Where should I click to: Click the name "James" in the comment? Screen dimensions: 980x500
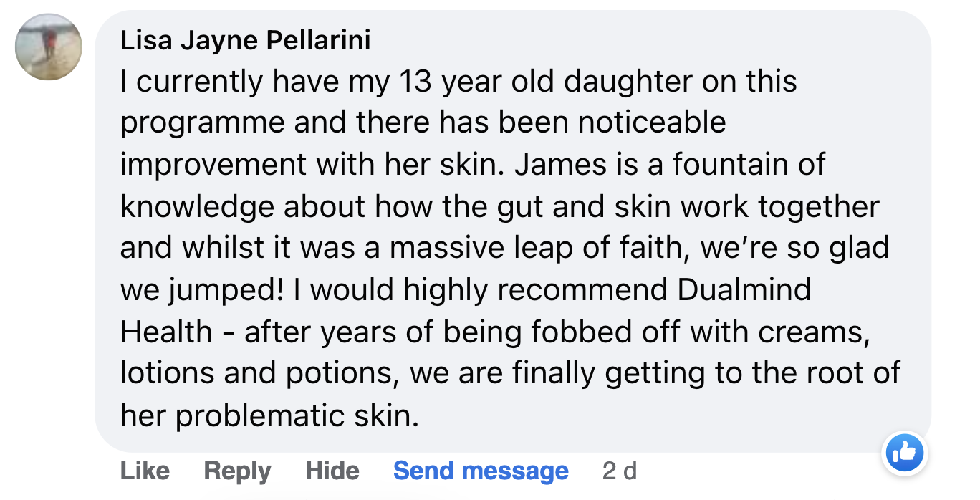click(561, 165)
